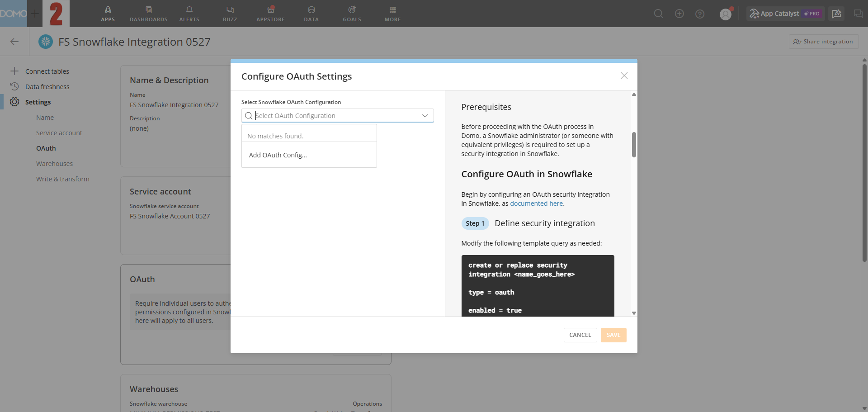Collapse the OAuth Configuration dropdown chevron
868x412 pixels.
click(x=425, y=116)
